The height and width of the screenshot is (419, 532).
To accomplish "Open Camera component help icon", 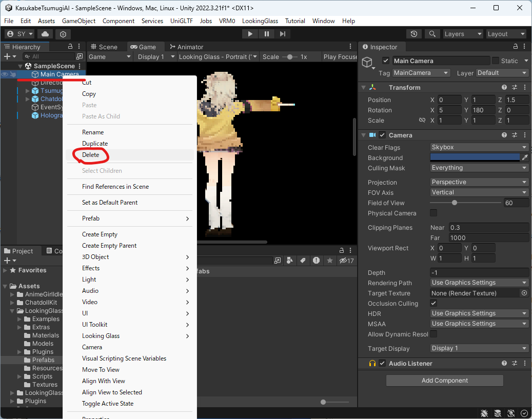I will 504,135.
